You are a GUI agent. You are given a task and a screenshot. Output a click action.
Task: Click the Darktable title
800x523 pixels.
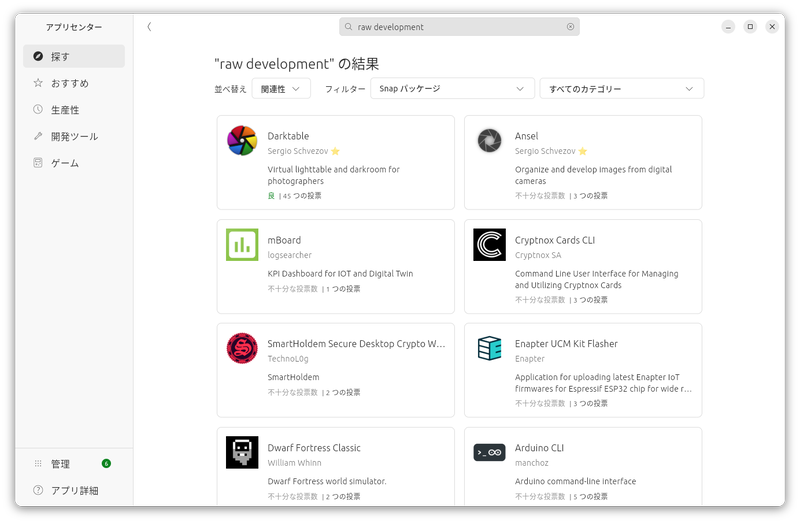(288, 136)
